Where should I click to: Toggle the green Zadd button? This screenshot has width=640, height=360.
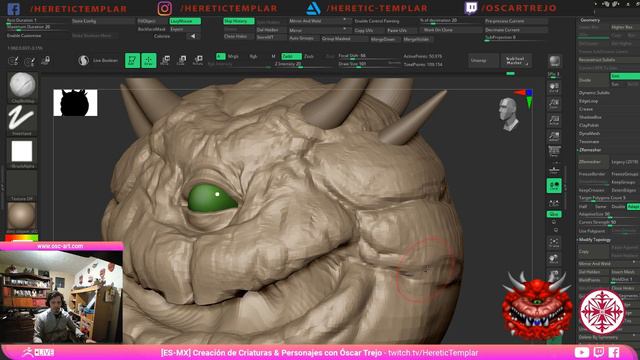coord(291,56)
